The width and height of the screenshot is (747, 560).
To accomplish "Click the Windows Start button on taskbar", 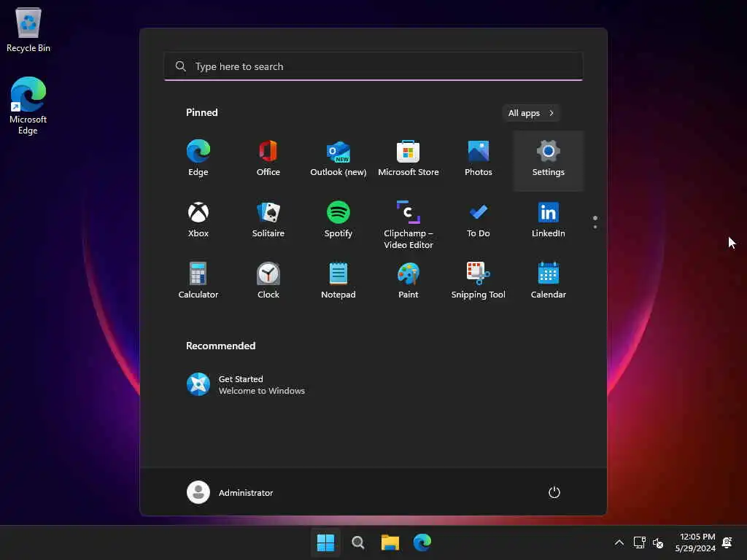I will click(x=326, y=542).
